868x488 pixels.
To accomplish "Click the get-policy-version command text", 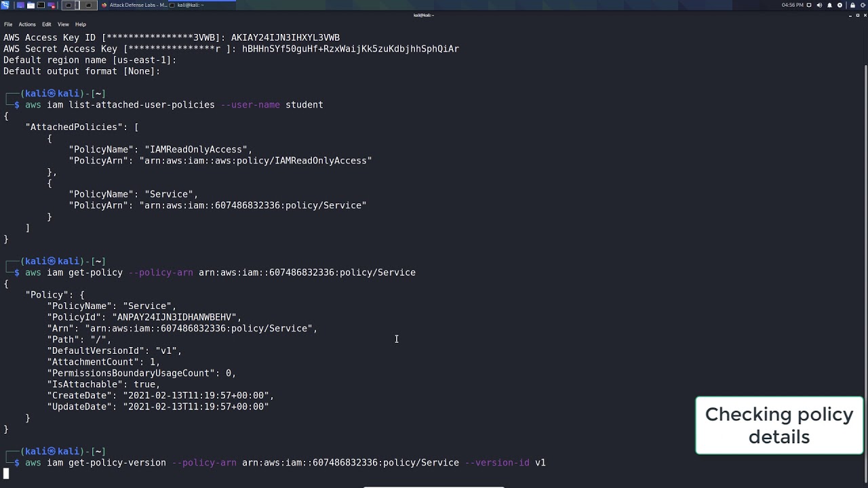I will click(x=117, y=462).
